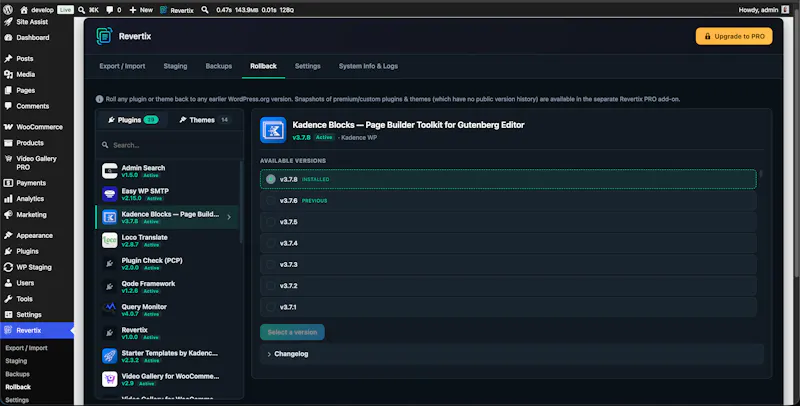Open Staging submenu link in sidebar
800x406 pixels.
16,361
